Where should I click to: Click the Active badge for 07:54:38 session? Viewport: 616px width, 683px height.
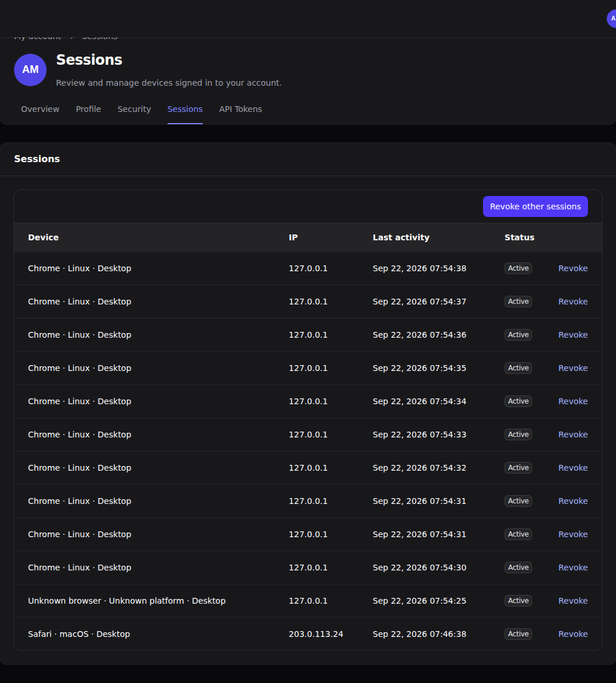pyautogui.click(x=518, y=268)
